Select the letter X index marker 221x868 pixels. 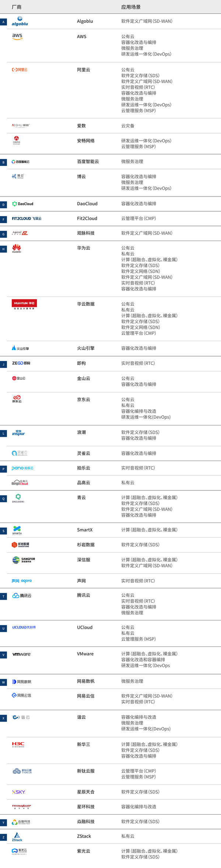click(3, 718)
